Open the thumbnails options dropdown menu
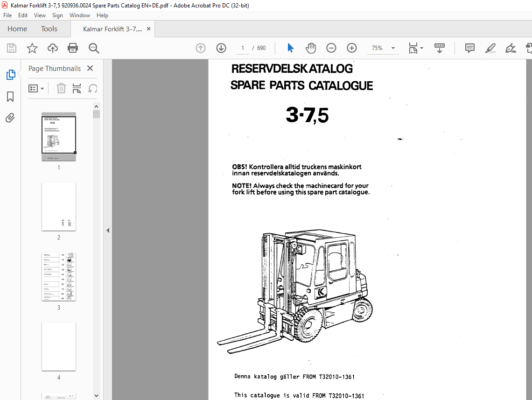Viewport: 532px width, 400px height. [x=36, y=89]
